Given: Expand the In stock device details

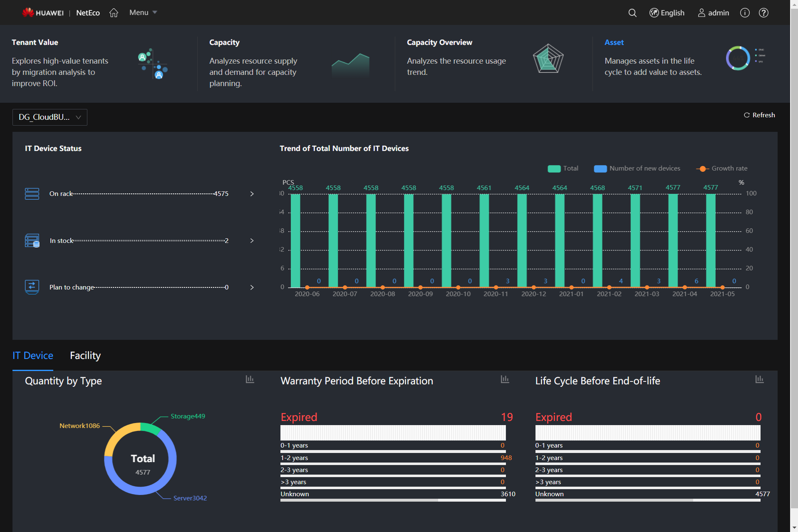Looking at the screenshot, I should tap(251, 240).
